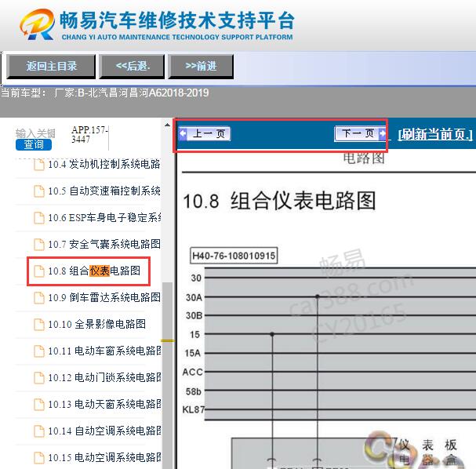Open 10.13 电动天窗系统电路图 item
The width and height of the screenshot is (476, 469).
tap(104, 405)
